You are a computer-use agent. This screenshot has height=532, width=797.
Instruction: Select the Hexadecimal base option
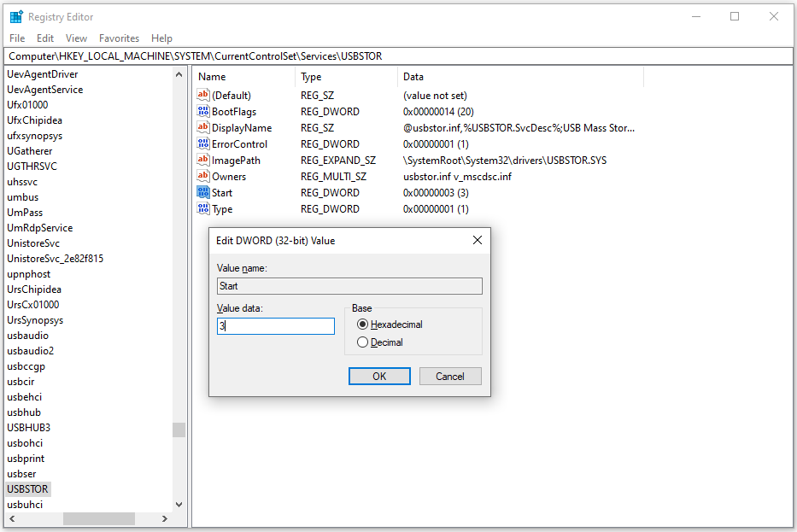390,324
